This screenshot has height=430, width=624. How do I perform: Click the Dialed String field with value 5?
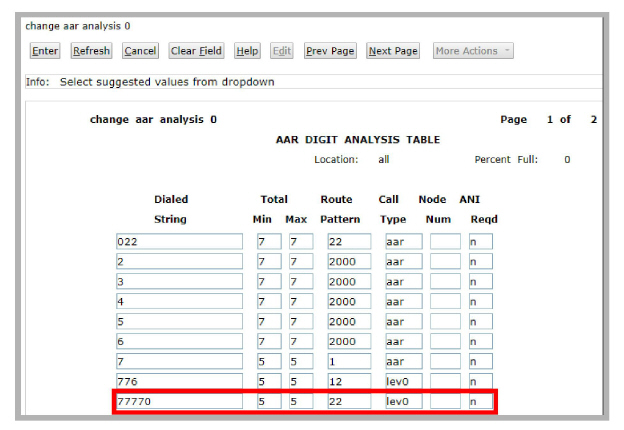[179, 321]
